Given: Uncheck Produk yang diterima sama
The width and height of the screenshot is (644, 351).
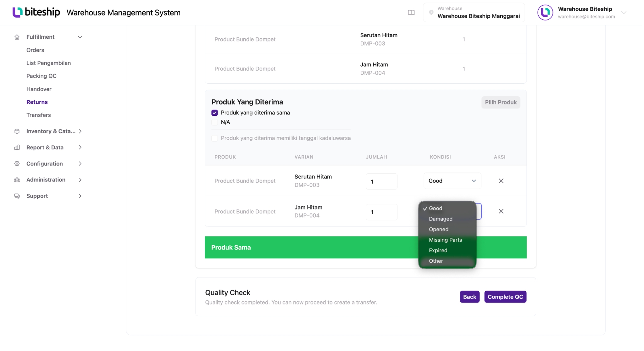Looking at the screenshot, I should pos(214,113).
